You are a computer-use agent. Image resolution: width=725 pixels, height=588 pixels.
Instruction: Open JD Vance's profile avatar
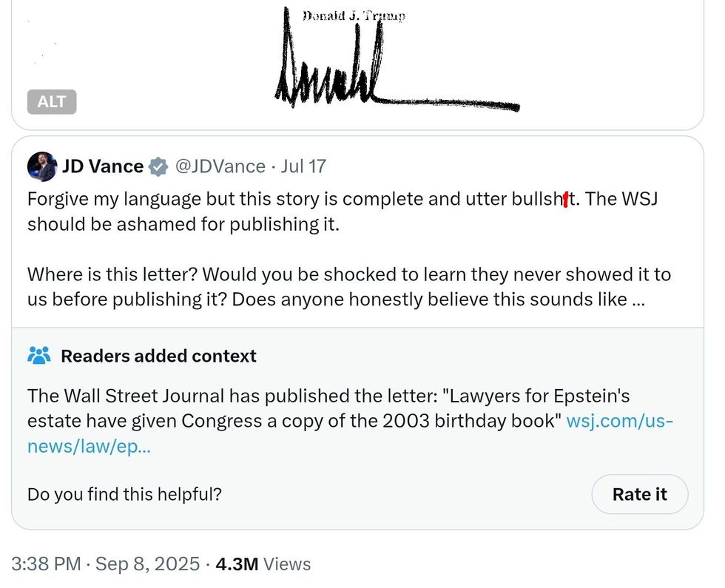point(42,166)
